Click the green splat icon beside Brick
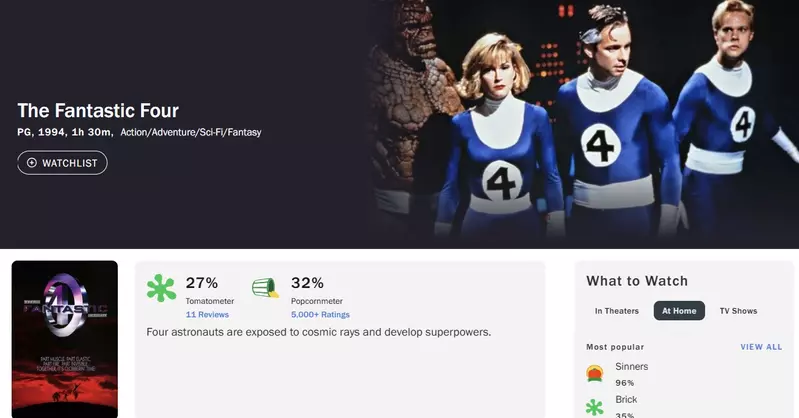 point(595,407)
